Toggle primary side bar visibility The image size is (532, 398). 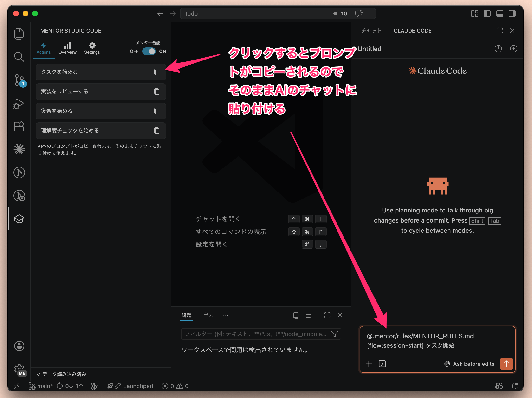point(487,13)
